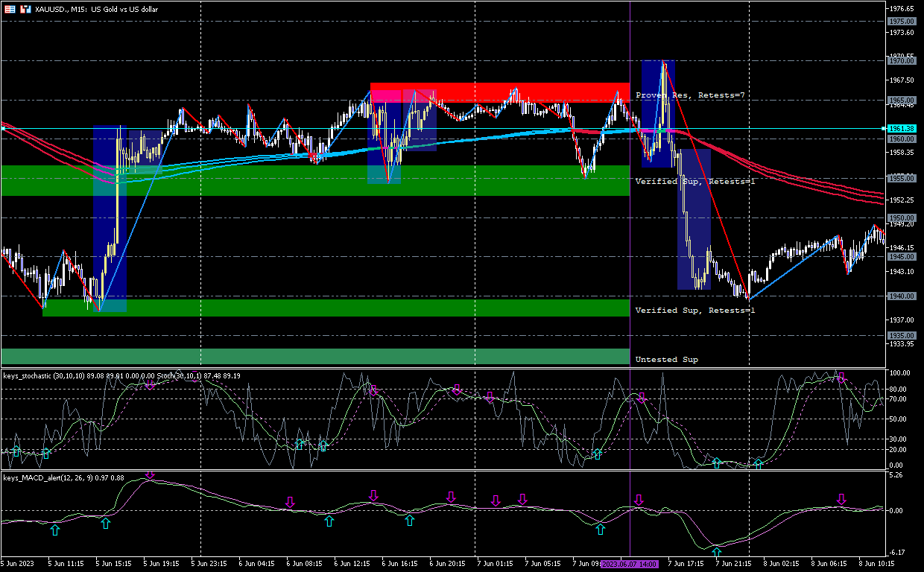Select the 'Proven Res, Retests=7' label
Screen dimensions: 924x572
[690, 95]
